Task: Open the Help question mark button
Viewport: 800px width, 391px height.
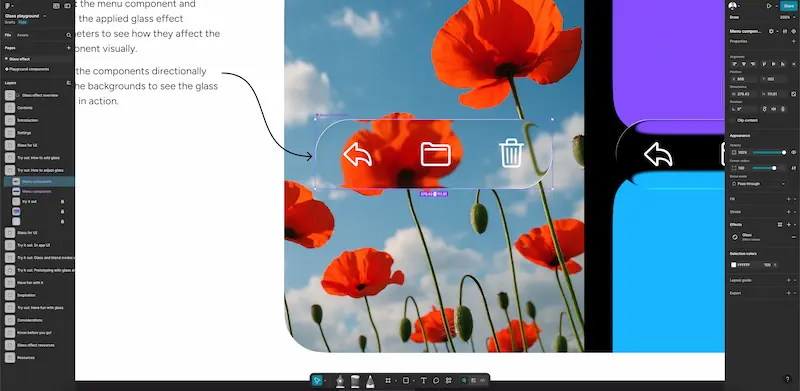Action: (x=787, y=379)
